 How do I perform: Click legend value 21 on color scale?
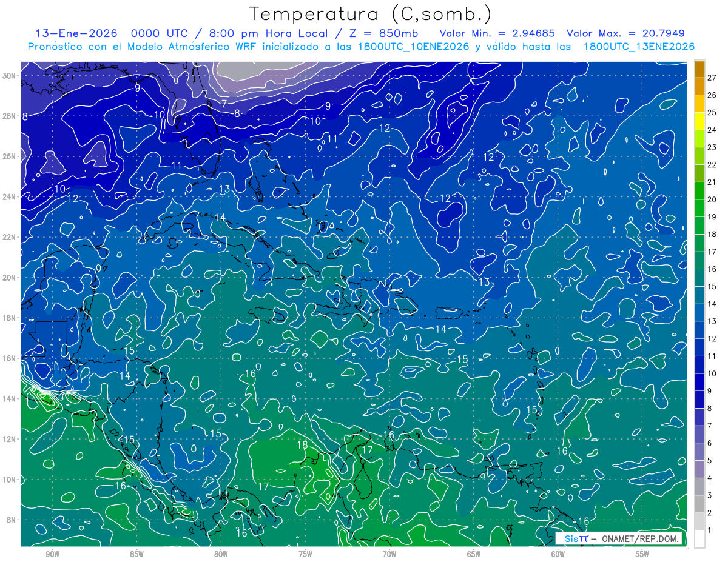pos(712,182)
